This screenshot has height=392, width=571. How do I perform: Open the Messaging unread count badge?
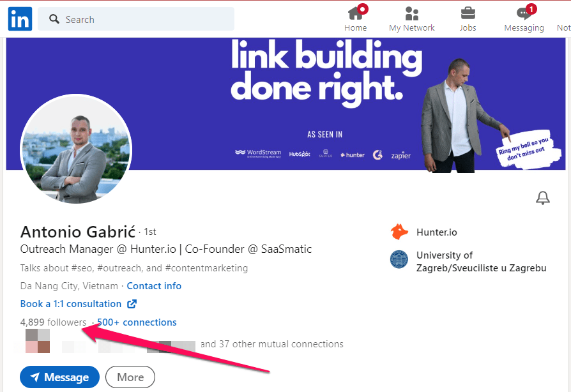[531, 9]
